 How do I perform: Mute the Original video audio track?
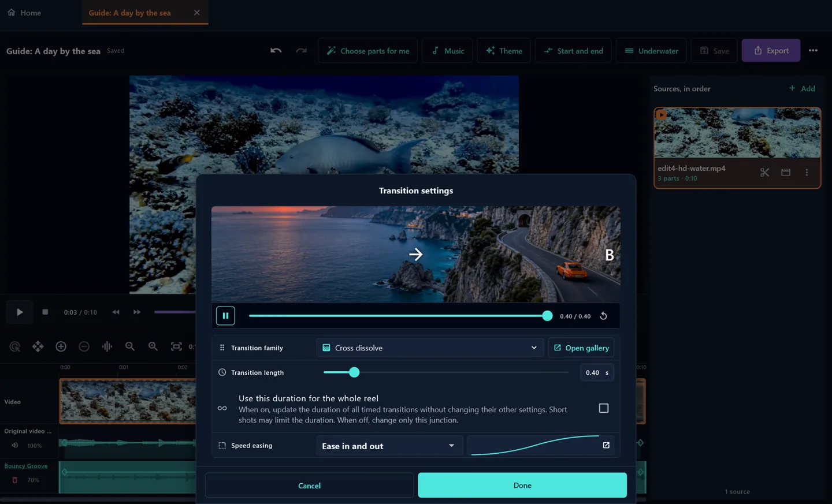coord(15,446)
